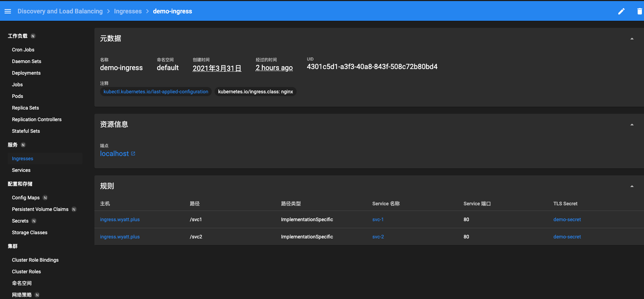
Task: Click the N badge beside Persistent Volume Claims
Action: [74, 210]
